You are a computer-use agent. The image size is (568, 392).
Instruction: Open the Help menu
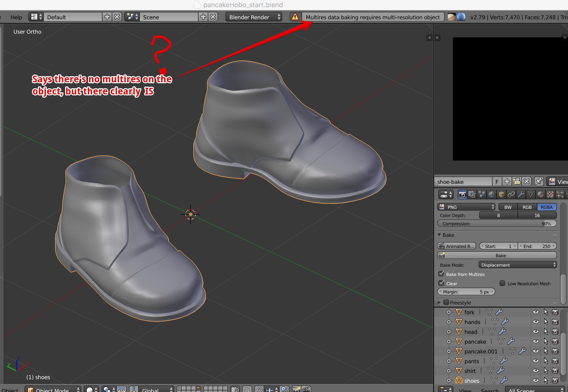16,17
